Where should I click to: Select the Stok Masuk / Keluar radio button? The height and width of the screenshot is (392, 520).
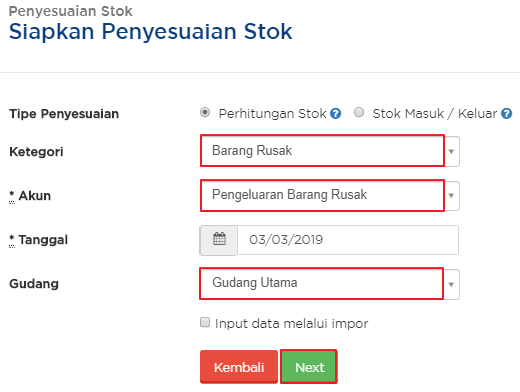tap(359, 112)
